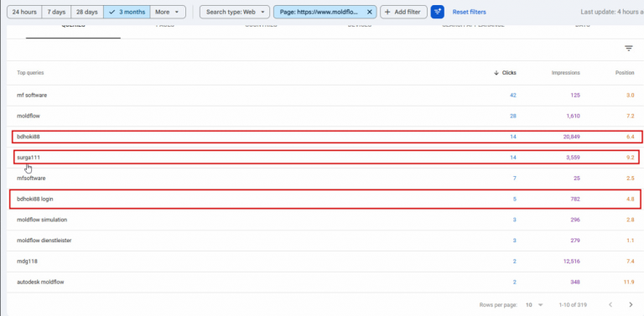644x316 pixels.
Task: Go to previous page of results
Action: [x=610, y=304]
